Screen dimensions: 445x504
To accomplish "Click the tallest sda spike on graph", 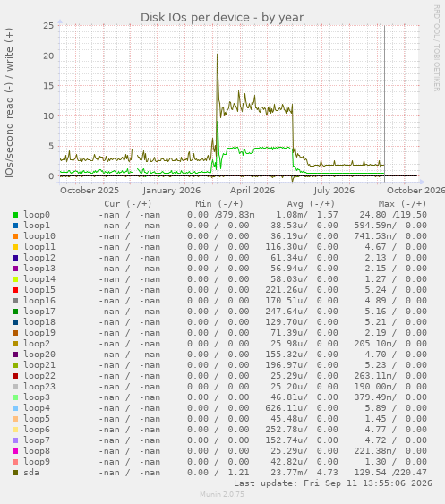I will (217, 55).
